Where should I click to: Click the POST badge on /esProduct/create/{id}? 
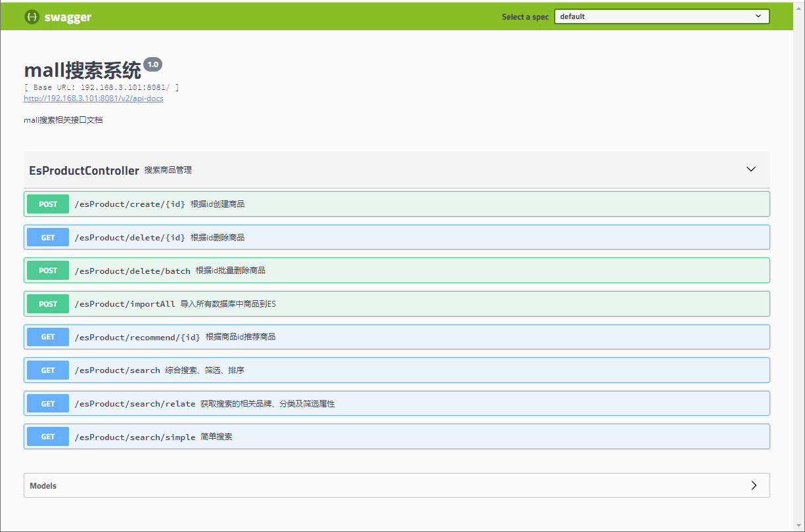pyautogui.click(x=47, y=204)
